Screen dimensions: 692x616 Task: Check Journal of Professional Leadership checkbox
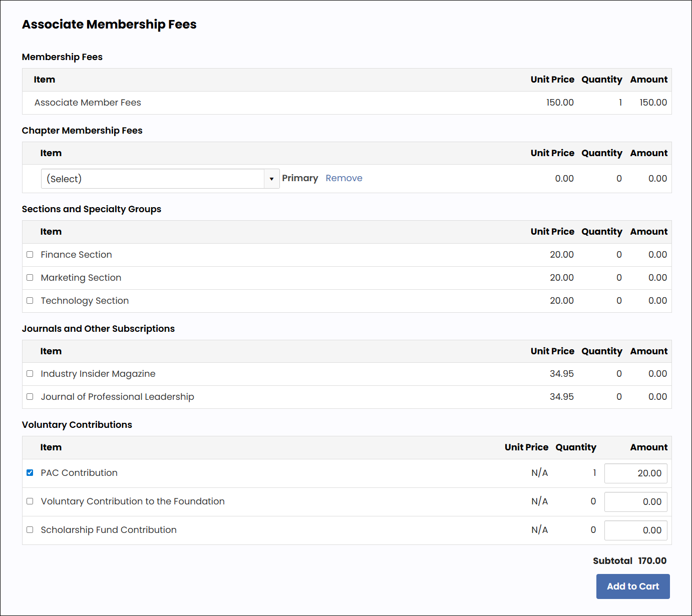point(30,397)
